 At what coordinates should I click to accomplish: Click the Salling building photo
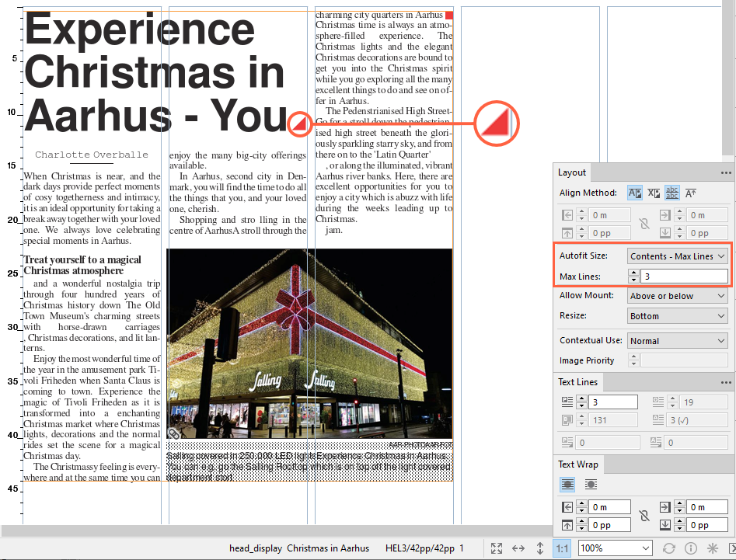click(309, 343)
